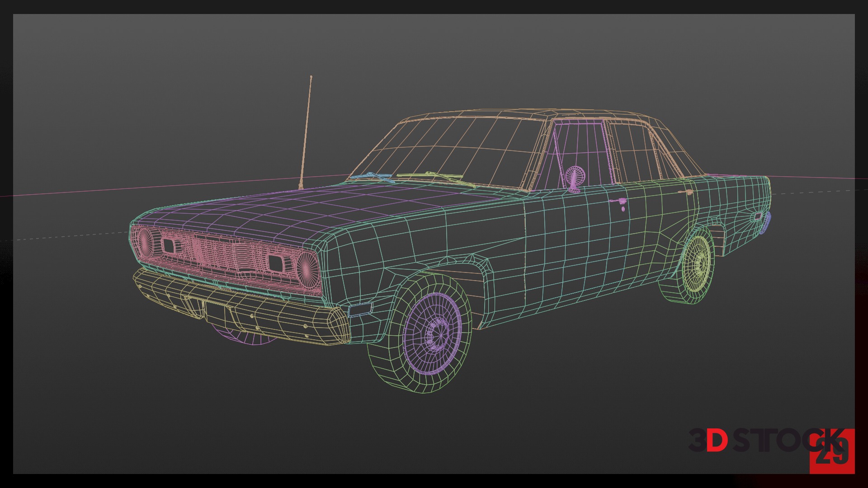
Task: Select the side marker light behind the bumper
Action: (x=360, y=310)
